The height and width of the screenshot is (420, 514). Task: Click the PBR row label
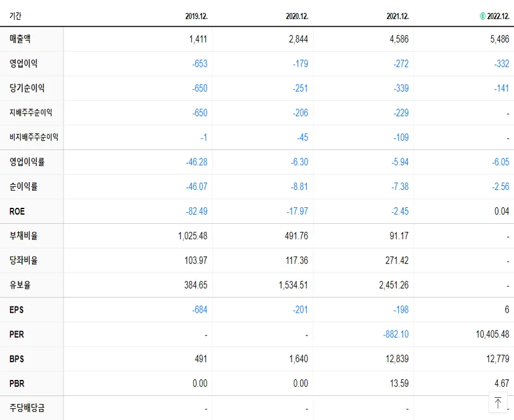pyautogui.click(x=17, y=384)
